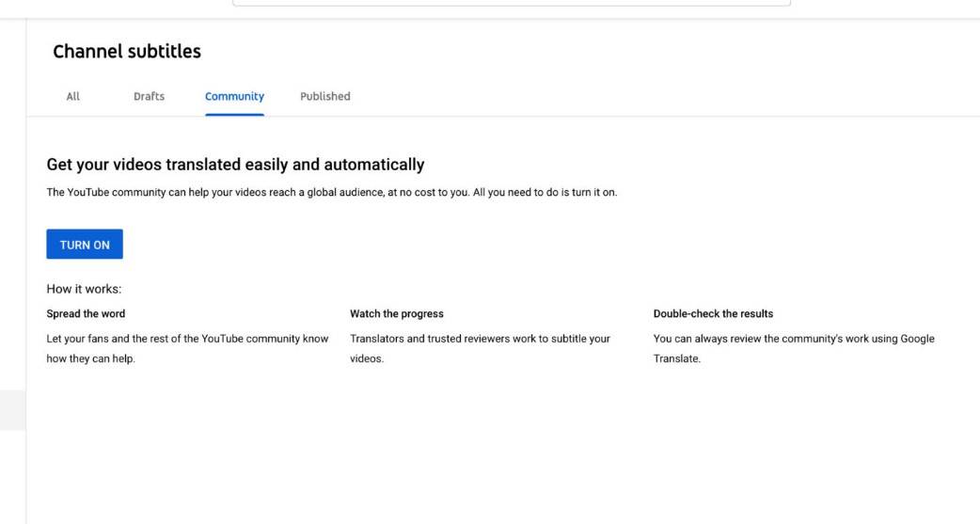Click the highlighted item in left sidebar
The height and width of the screenshot is (524, 980).
12,411
